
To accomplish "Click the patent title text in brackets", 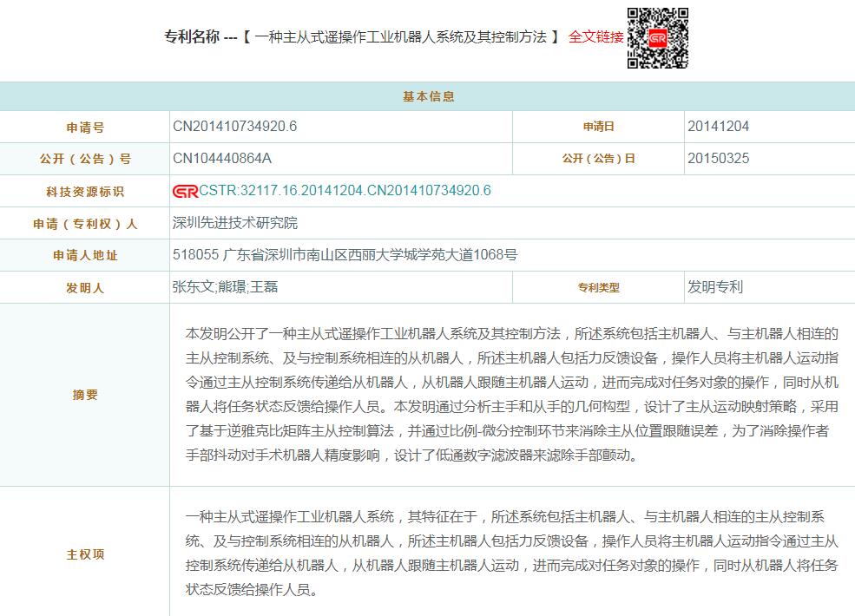I will coord(401,37).
